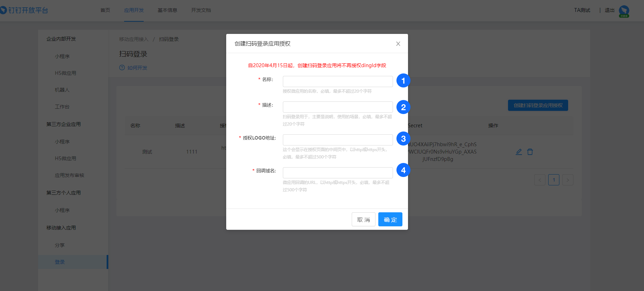The width and height of the screenshot is (644, 291).
Task: Focus the 描述 text field
Action: (337, 107)
